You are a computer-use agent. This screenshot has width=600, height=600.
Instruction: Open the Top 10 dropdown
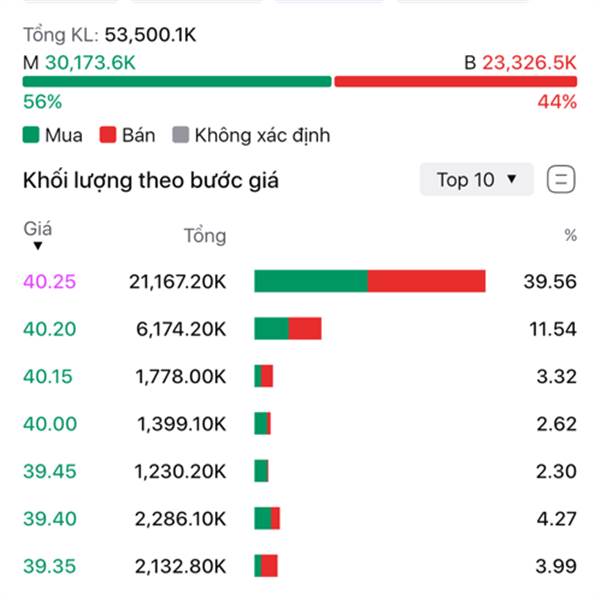(x=476, y=180)
